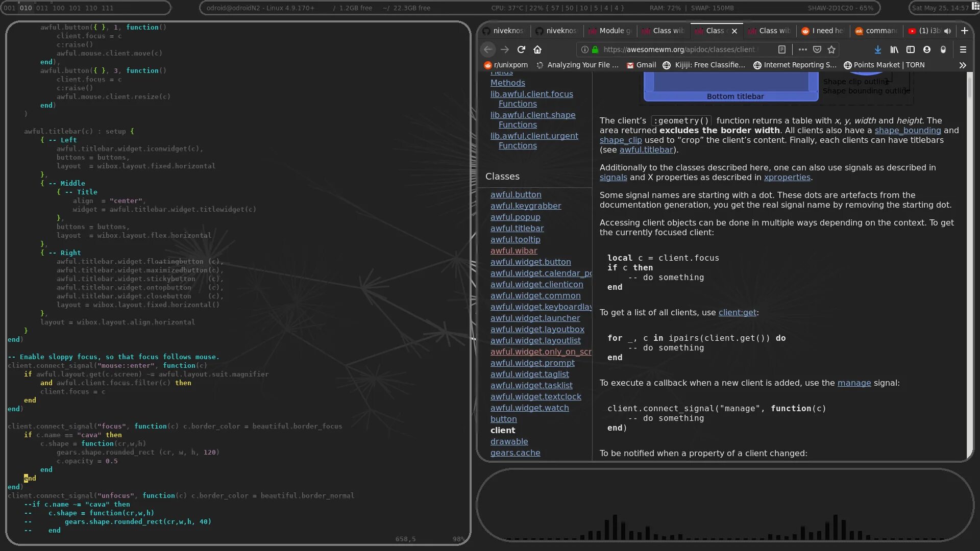Reload the current page
Screen dimensions: 980x551
click(521, 49)
